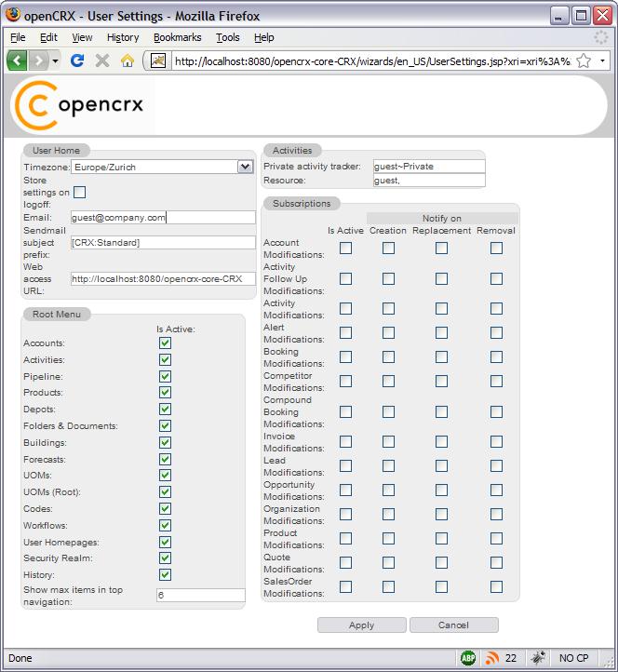Toggle the Security Realm checkbox
This screenshot has width=618, height=672.
coord(165,558)
